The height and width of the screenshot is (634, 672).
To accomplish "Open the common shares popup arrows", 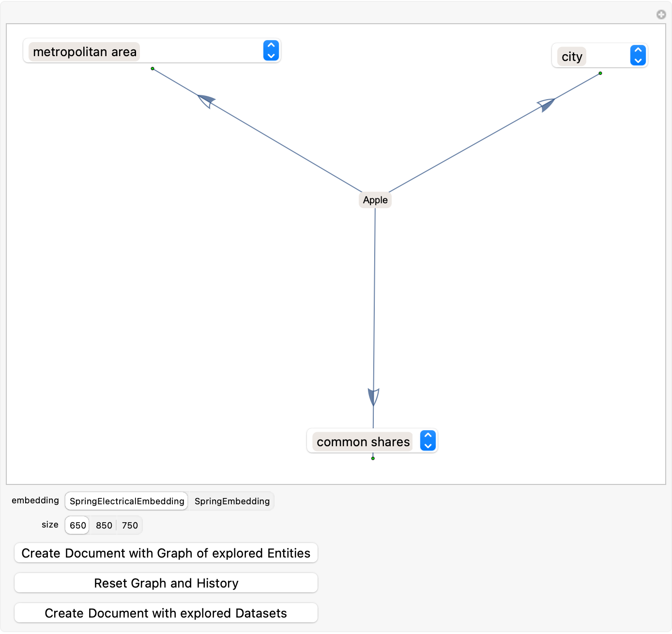I will click(x=428, y=440).
